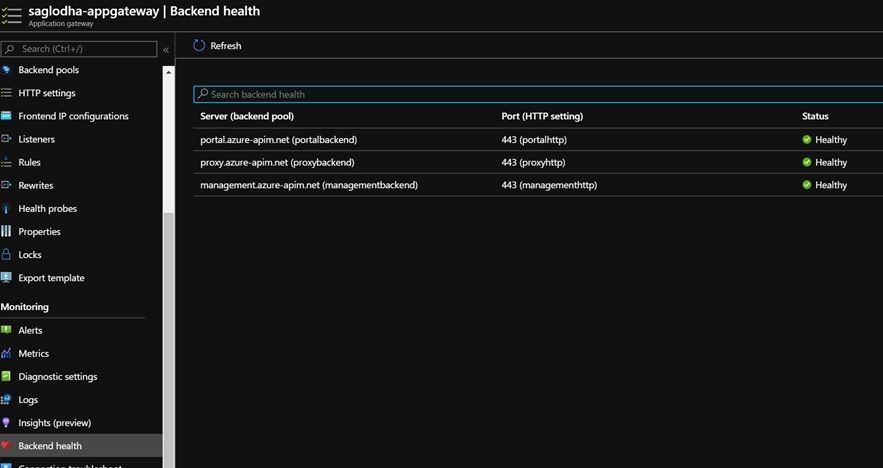Open the Properties blade
The image size is (883, 468).
[x=81, y=231]
